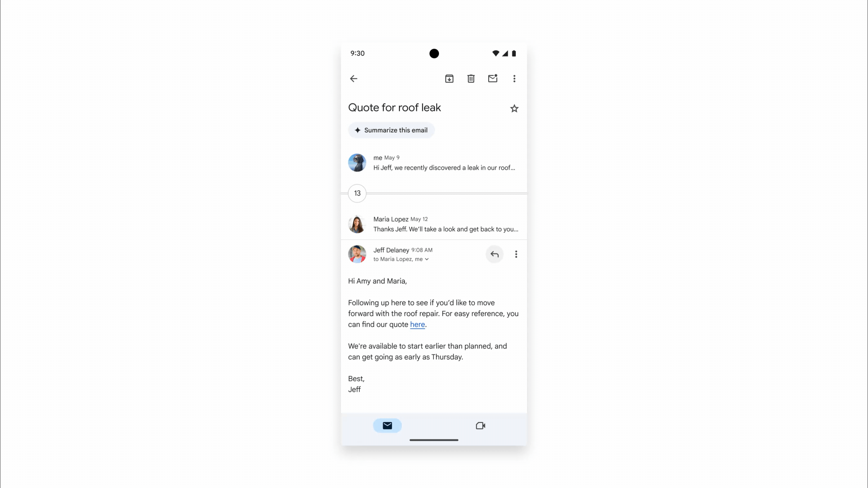
Task: Select Jeff Delaney sender avatar icon
Action: [357, 254]
